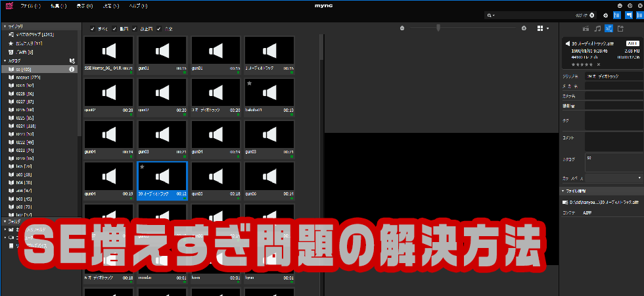Image resolution: width=644 pixels, height=296 pixels.
Task: Select the highlighted blue properties tab icon
Action: pyautogui.click(x=609, y=28)
